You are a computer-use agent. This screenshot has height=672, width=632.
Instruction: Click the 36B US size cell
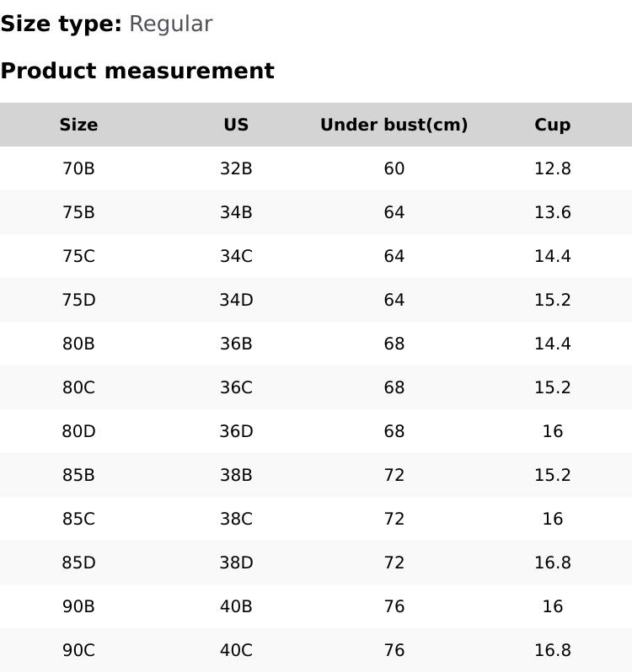236,344
